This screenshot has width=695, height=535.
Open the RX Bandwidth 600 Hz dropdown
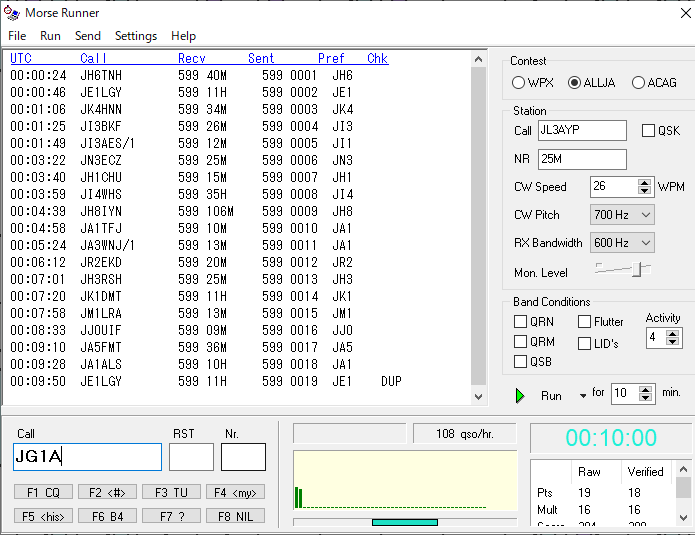tap(622, 243)
